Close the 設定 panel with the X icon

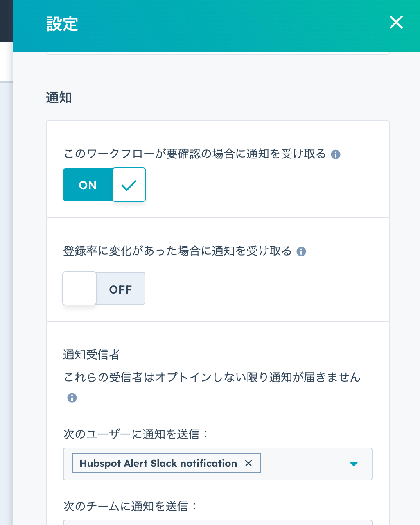[396, 22]
